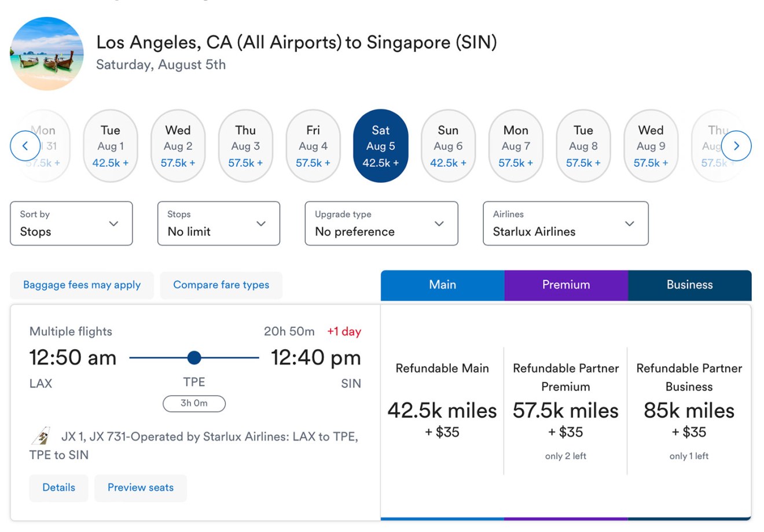764x532 pixels.
Task: Open the Stops filter dropdown
Action: tap(218, 224)
